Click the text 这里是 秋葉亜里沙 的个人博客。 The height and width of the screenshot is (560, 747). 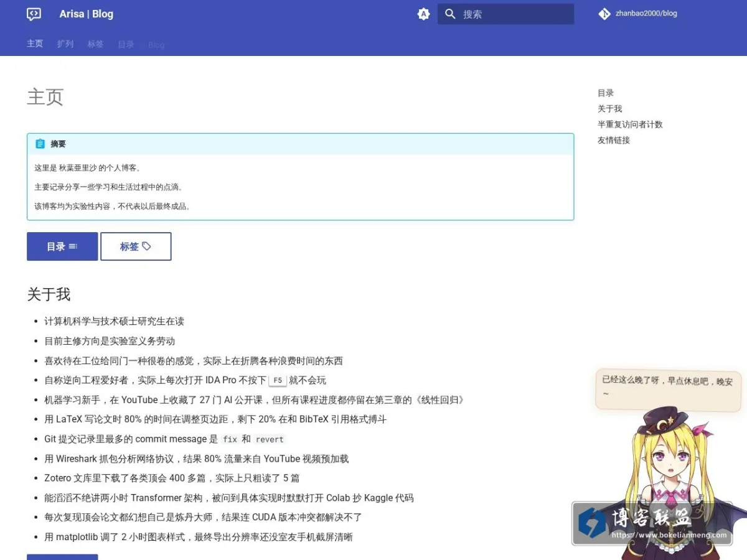coord(88,168)
